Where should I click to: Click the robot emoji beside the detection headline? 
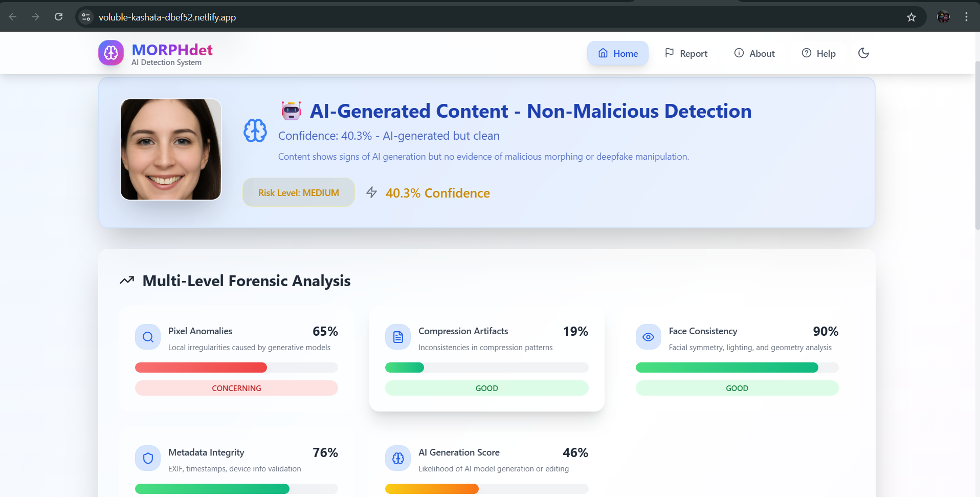click(291, 110)
